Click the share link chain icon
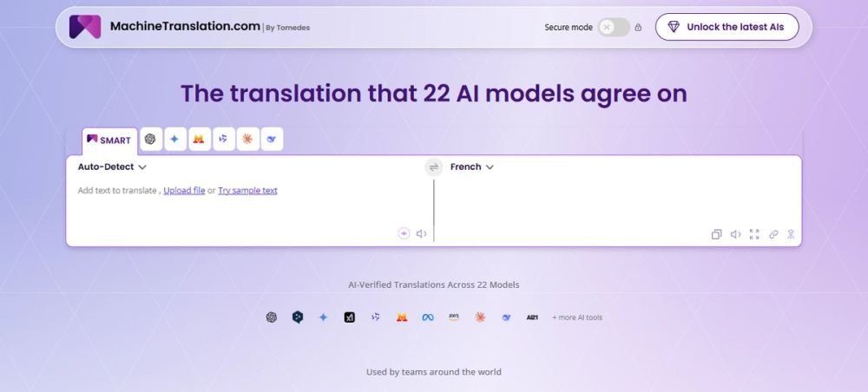The image size is (868, 392). point(773,234)
